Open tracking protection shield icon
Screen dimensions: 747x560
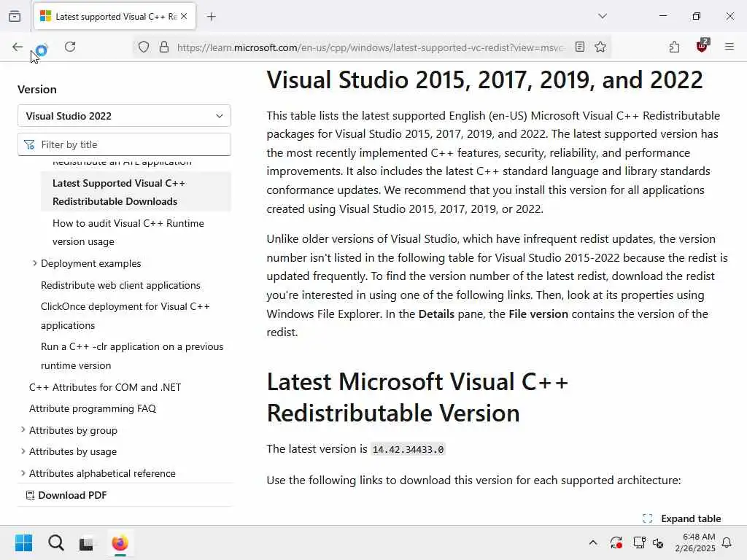[144, 47]
